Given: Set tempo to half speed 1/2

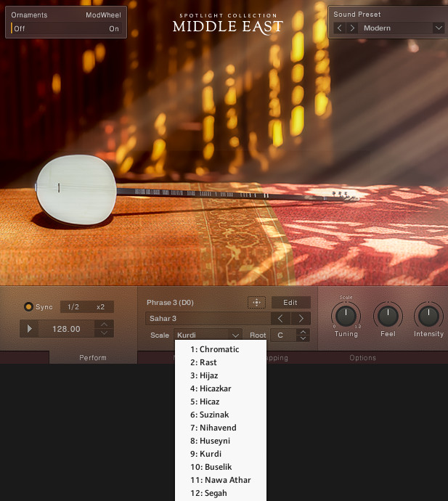Looking at the screenshot, I should tap(73, 306).
